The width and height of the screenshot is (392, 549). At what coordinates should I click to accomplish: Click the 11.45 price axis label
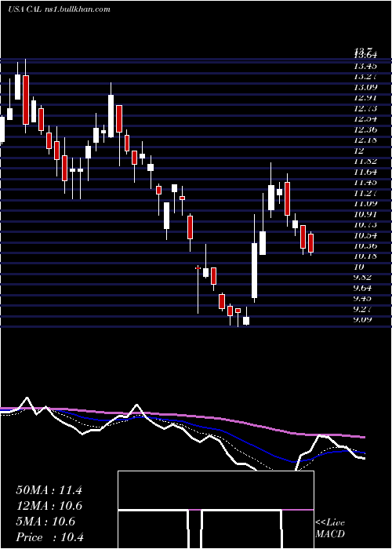click(x=366, y=183)
